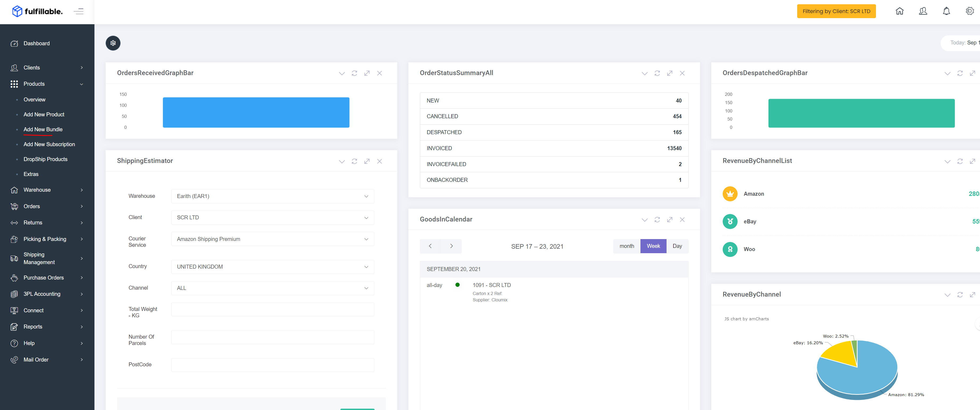
Task: Collapse the OrderStatusSummaryAll widget chevron
Action: 644,73
